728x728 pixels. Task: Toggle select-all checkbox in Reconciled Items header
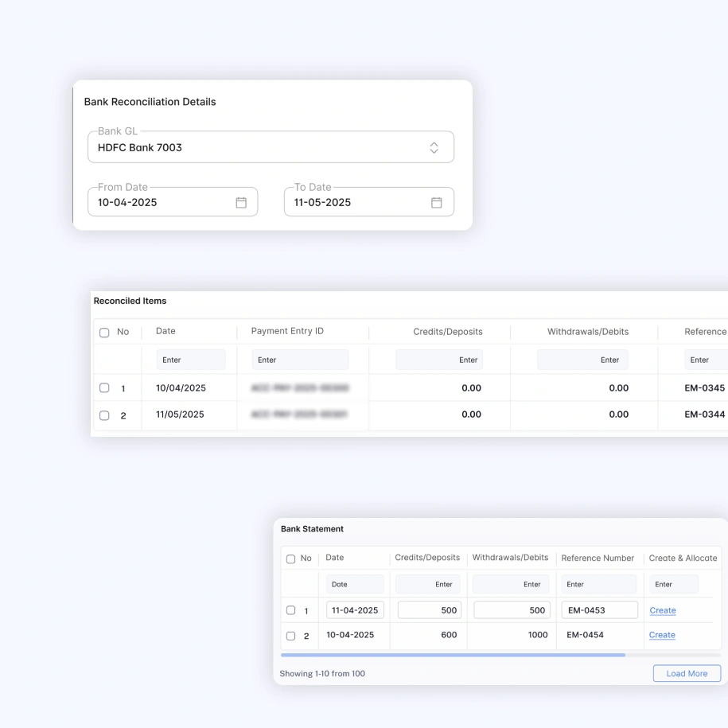tap(104, 333)
